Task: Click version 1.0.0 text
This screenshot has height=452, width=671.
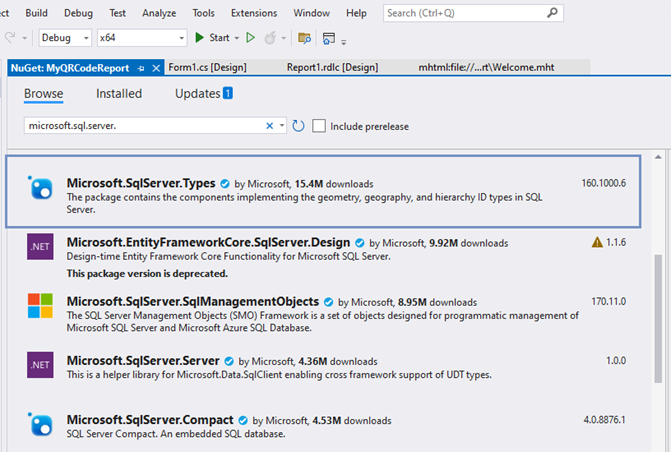Action: 616,360
